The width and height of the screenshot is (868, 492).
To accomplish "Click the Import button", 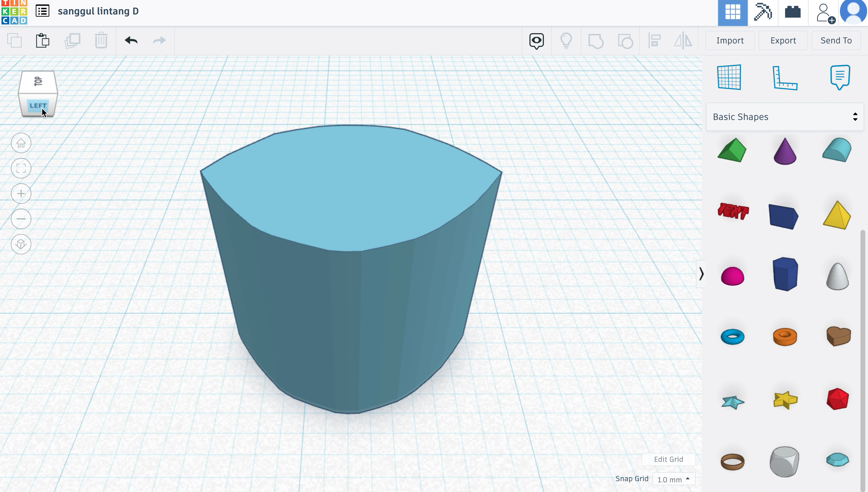I will click(730, 41).
